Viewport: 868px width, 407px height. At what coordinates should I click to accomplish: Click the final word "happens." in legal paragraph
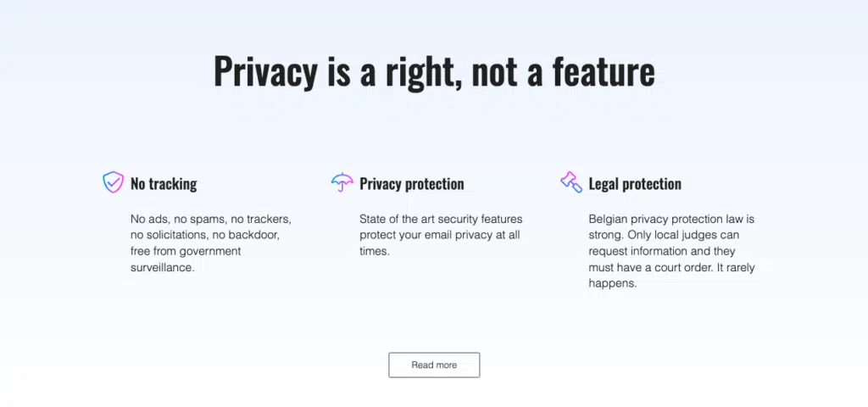tap(612, 283)
